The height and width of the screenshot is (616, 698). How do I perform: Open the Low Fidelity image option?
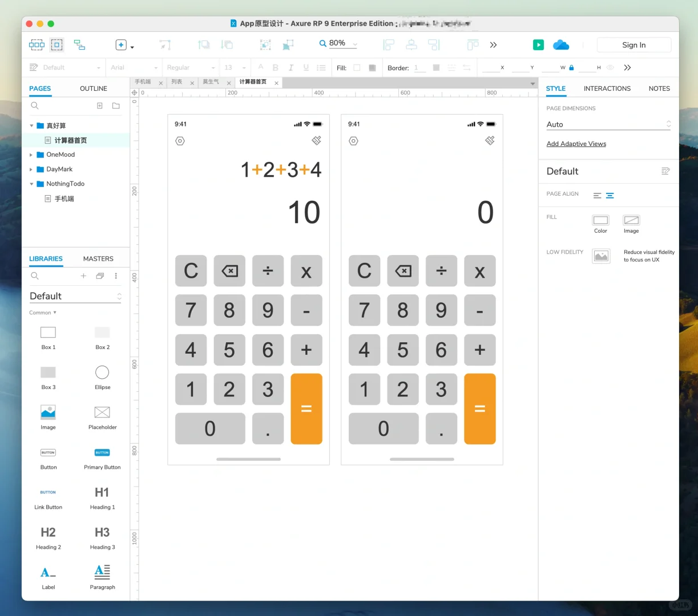click(601, 256)
